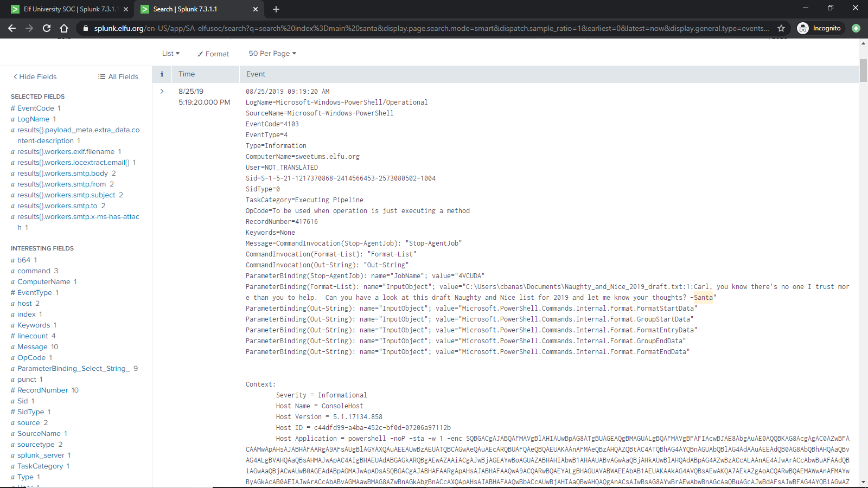The width and height of the screenshot is (868, 488).
Task: Reload the Splunk search page
Action: tap(47, 28)
